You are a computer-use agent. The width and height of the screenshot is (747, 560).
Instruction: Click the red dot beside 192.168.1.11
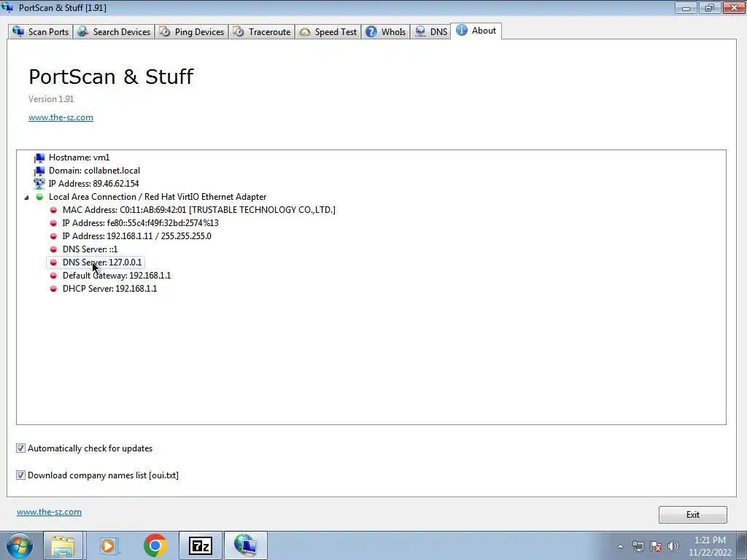53,236
